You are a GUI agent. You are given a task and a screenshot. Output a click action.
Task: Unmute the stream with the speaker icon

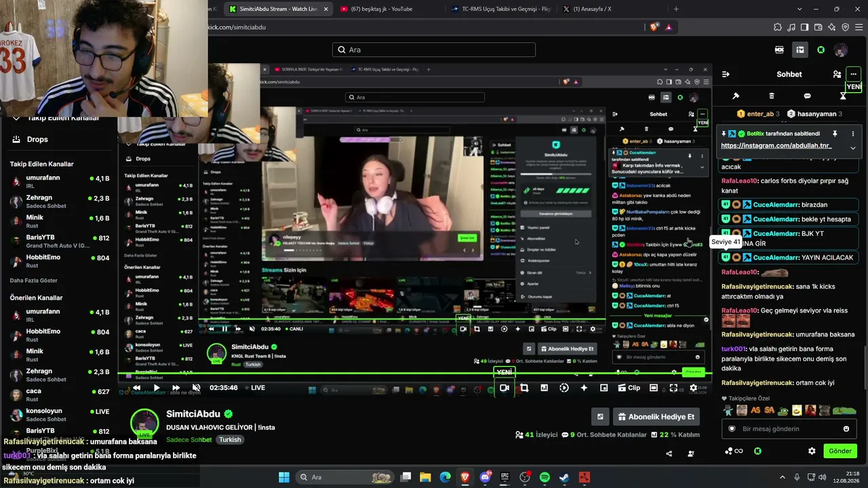(197, 388)
